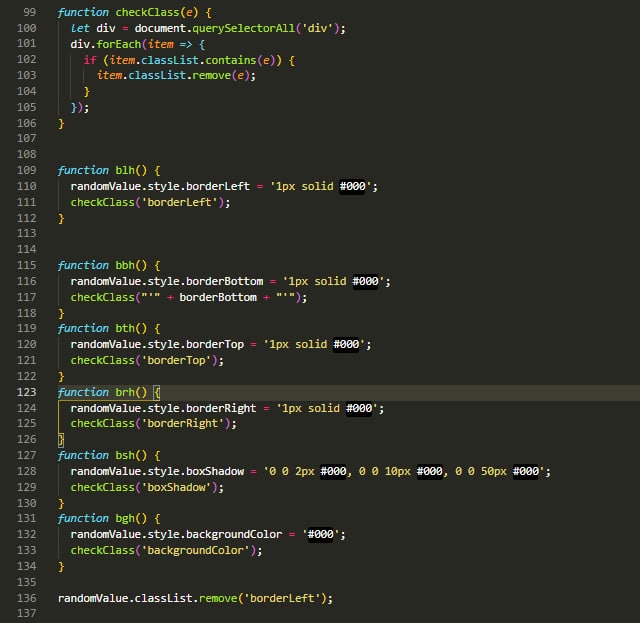The height and width of the screenshot is (623, 640).
Task: Click the forEach method on line 101
Action: 119,44
